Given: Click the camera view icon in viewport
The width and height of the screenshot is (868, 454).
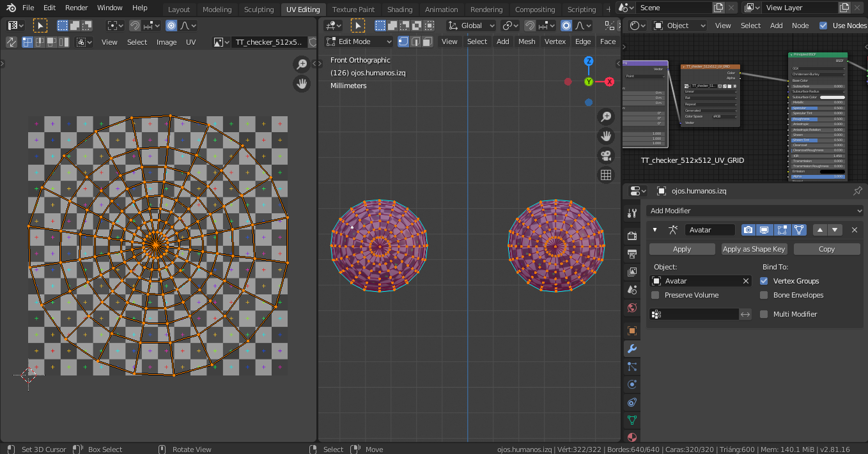Looking at the screenshot, I should [x=606, y=155].
